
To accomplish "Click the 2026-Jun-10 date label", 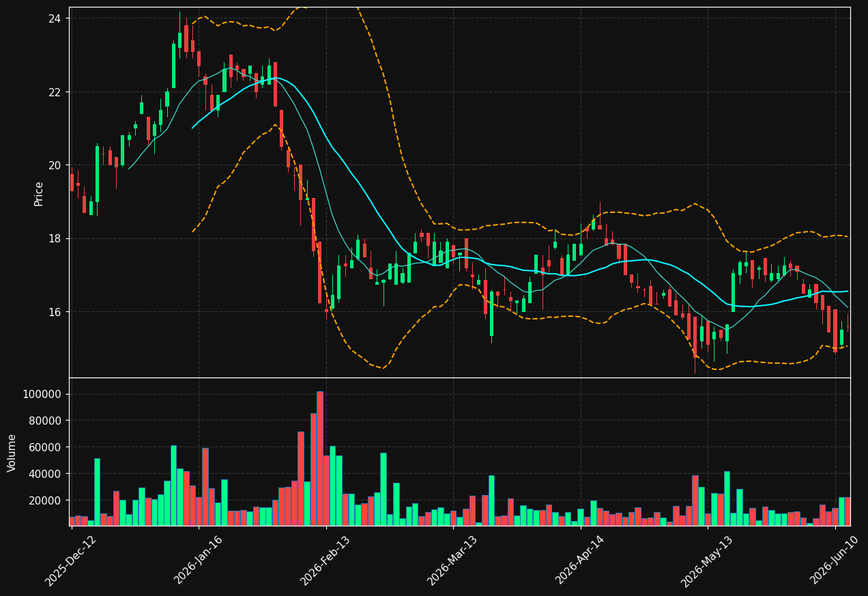I will [x=835, y=560].
